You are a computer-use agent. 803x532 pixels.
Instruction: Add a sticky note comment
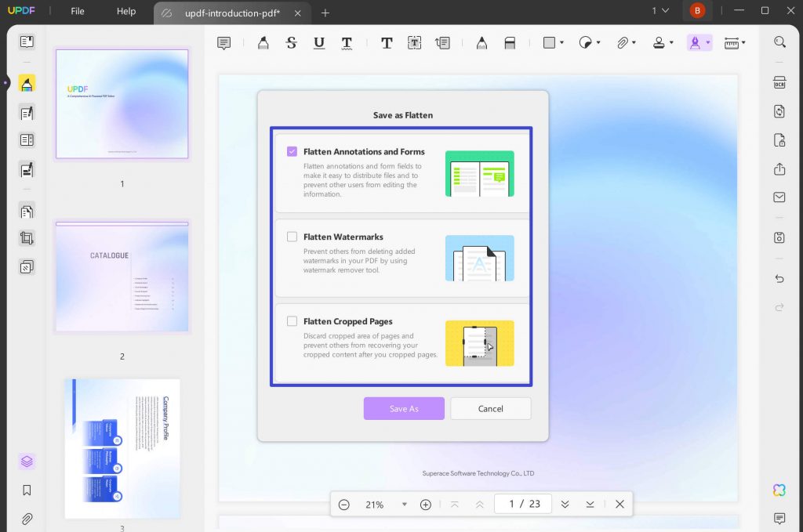tap(224, 42)
